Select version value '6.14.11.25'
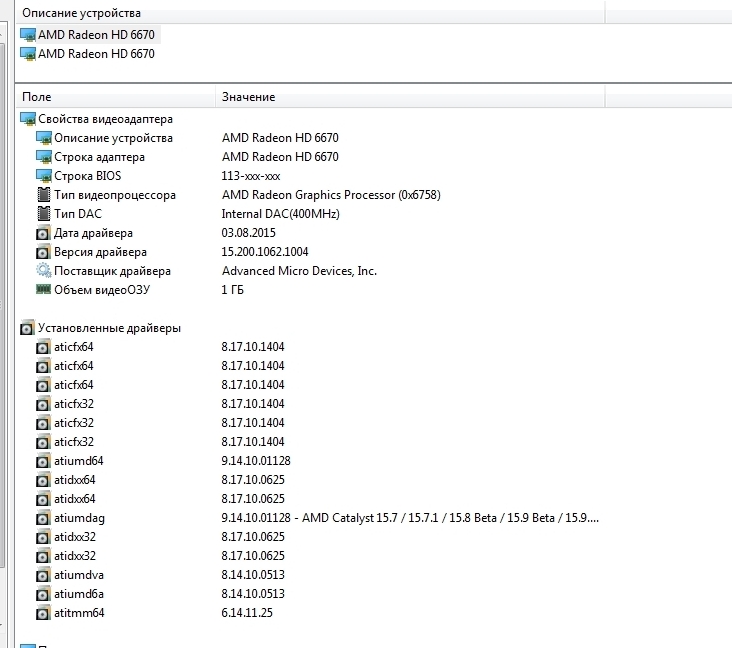Viewport: 732px width, 648px height. [247, 613]
